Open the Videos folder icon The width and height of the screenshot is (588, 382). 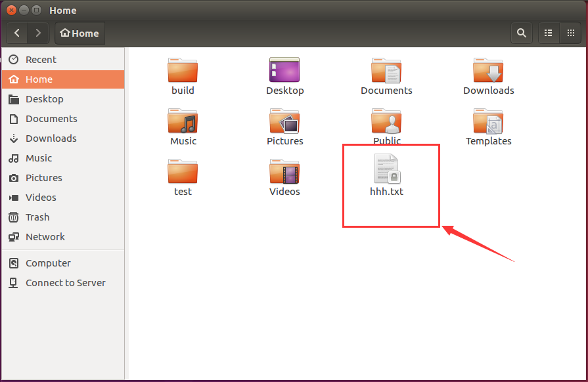[x=284, y=172]
